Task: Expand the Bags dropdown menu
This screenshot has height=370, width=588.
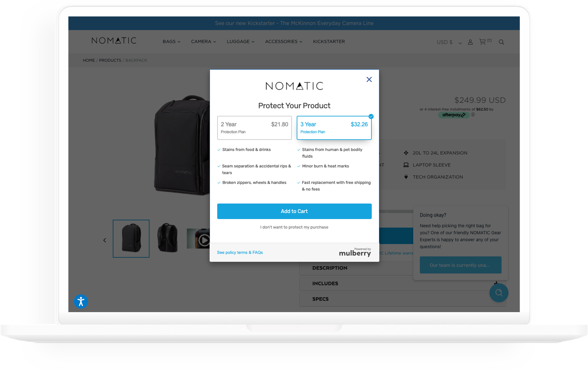Action: point(171,42)
